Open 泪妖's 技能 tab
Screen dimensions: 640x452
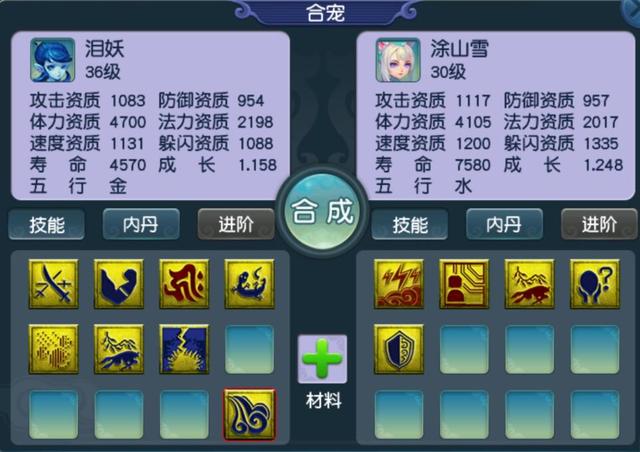pyautogui.click(x=47, y=224)
